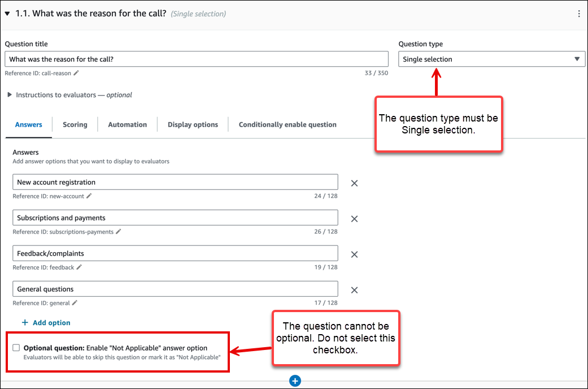
Task: Click the Add option link
Action: (x=46, y=323)
